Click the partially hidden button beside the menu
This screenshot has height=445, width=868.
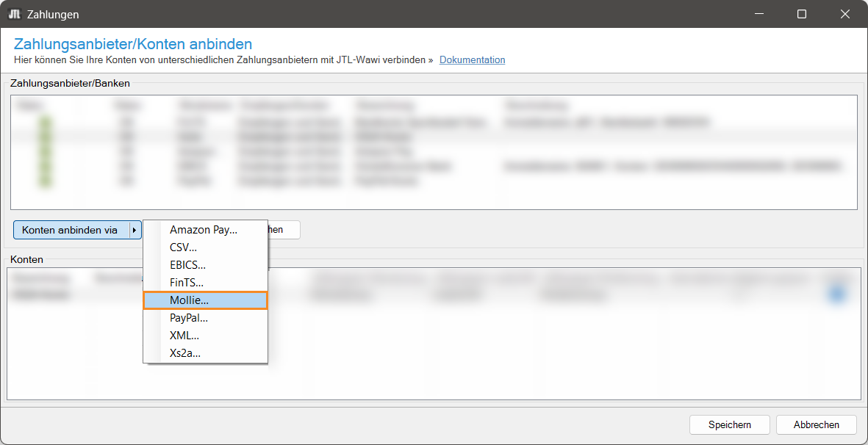pyautogui.click(x=284, y=230)
